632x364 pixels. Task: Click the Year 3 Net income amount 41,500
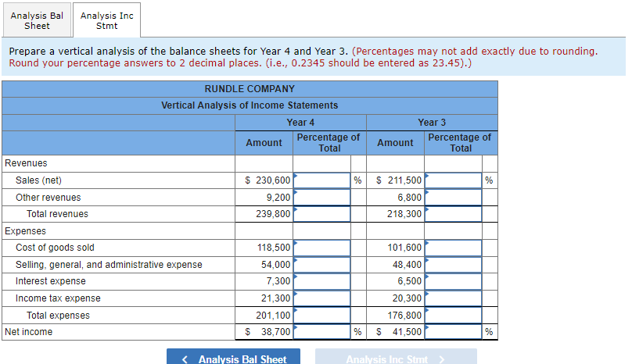pos(399,332)
